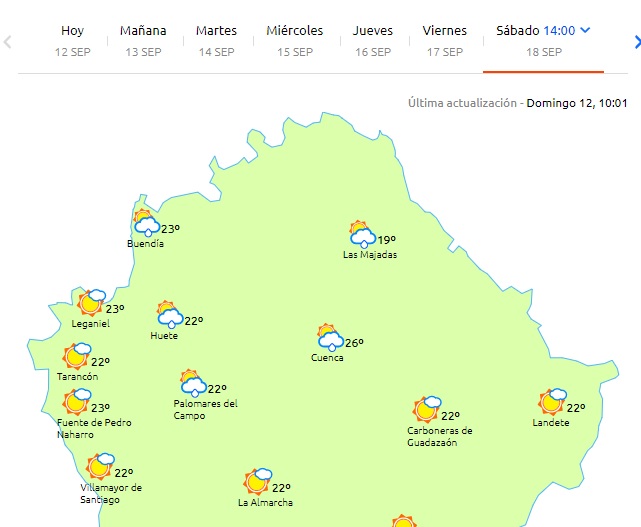
Task: Click Fuente de Pedro Naharro sun icon
Action: [x=76, y=401]
